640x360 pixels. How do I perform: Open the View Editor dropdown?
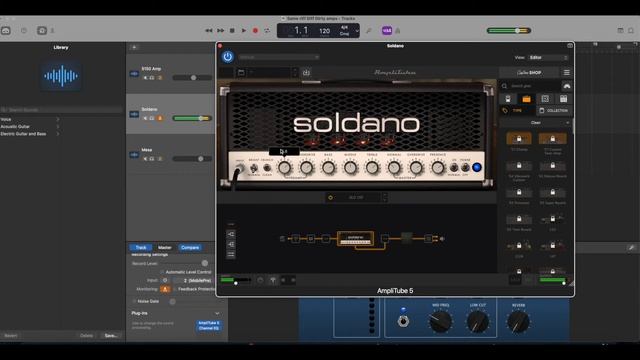[548, 58]
